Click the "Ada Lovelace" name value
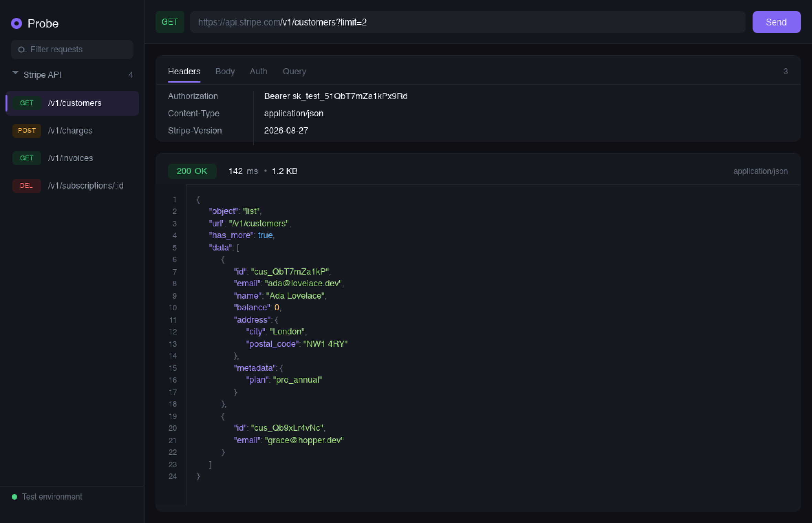812x523 pixels. (x=295, y=296)
